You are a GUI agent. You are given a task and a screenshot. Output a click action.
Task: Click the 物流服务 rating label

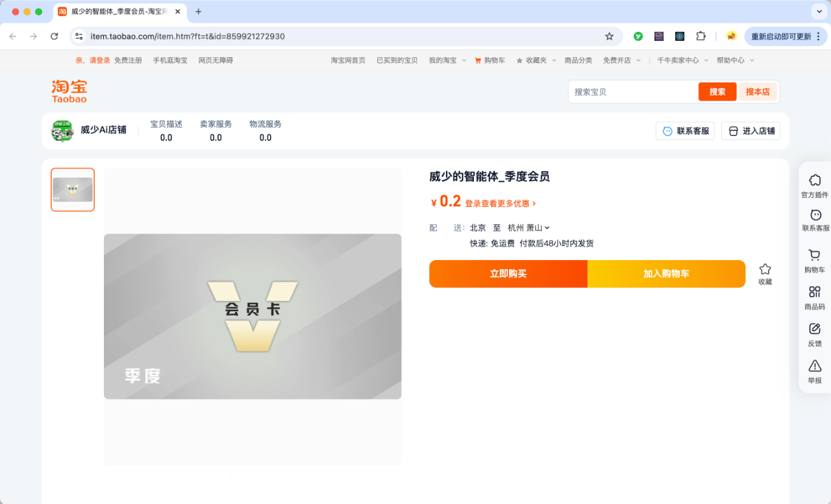266,124
